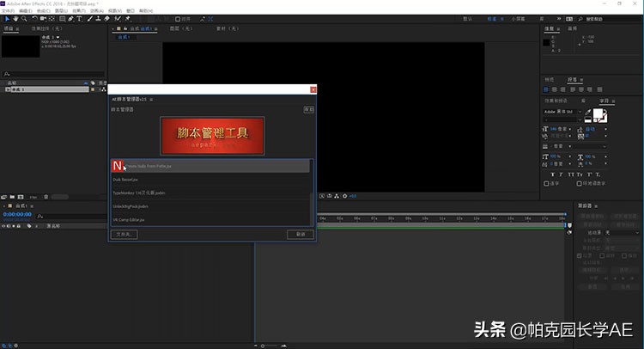Switch to the 效果控件 tab
Viewport: 644px width, 349px height.
pos(47,28)
